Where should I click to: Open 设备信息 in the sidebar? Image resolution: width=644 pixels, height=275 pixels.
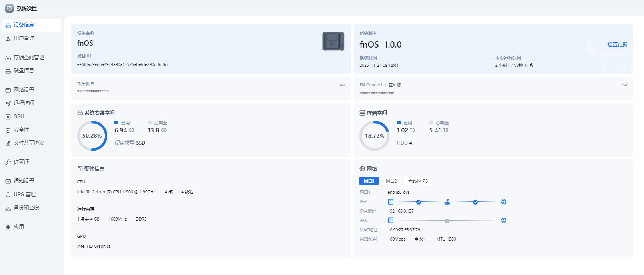pos(32,25)
